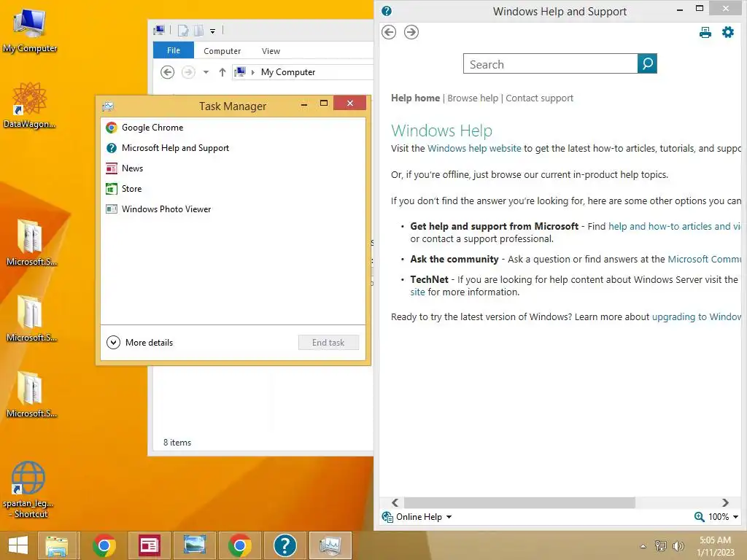Click New folder icon in Explorer quick access toolbar
Viewport: 747px width, 560px height.
click(198, 31)
